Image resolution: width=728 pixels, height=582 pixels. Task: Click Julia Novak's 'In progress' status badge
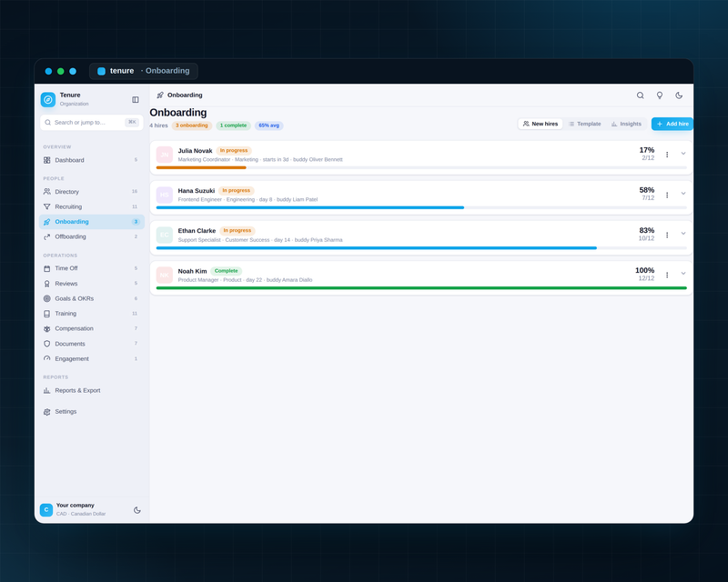click(234, 150)
